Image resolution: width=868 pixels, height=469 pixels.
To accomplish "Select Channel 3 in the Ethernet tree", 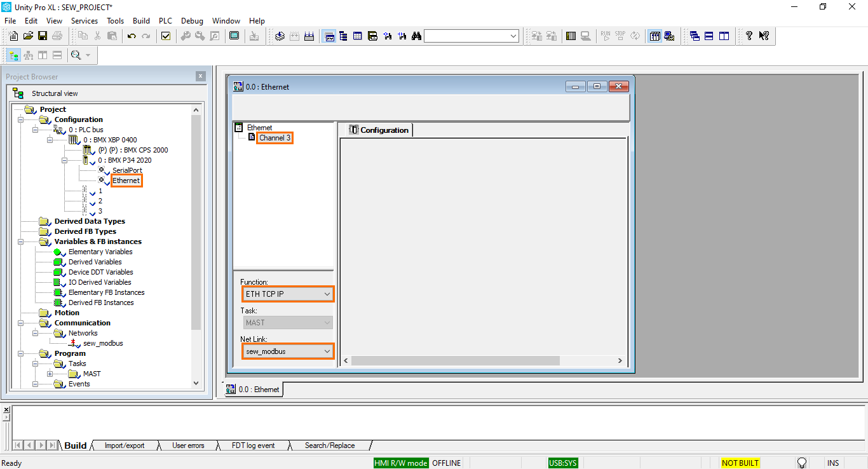I will (275, 137).
